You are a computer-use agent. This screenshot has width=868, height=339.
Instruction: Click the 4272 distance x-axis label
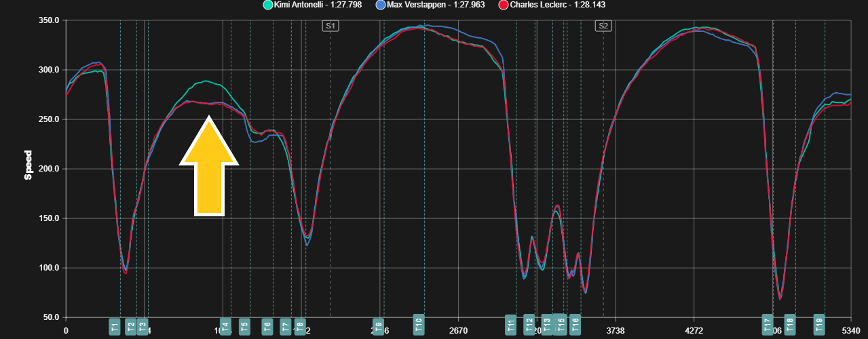[x=694, y=331]
